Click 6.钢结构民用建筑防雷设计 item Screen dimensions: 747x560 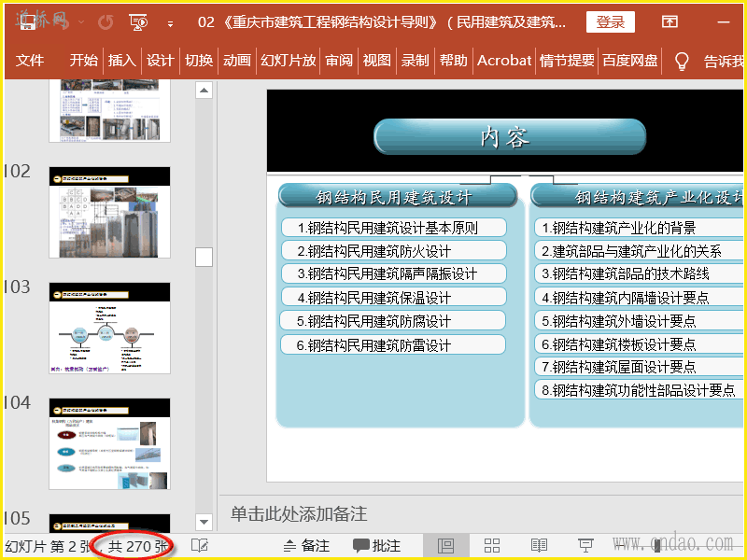point(393,344)
